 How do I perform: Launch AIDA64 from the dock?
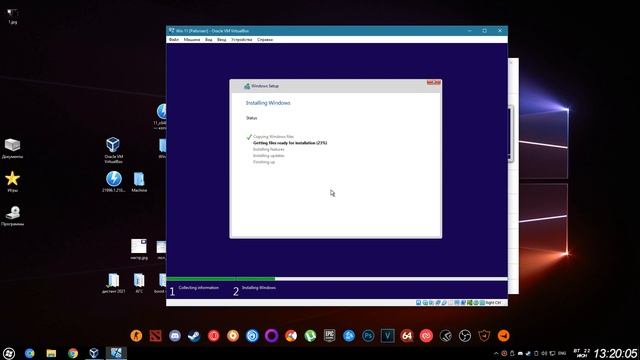[407, 336]
